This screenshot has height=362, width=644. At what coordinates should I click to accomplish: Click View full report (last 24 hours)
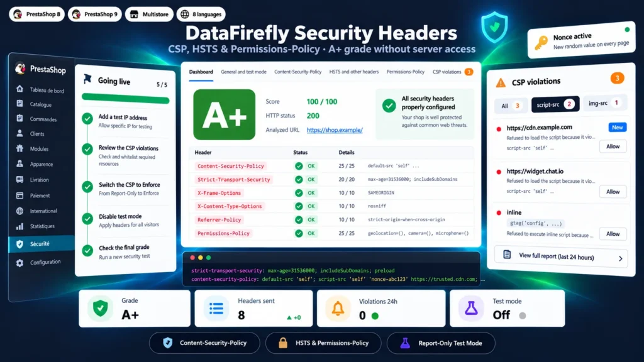(561, 256)
